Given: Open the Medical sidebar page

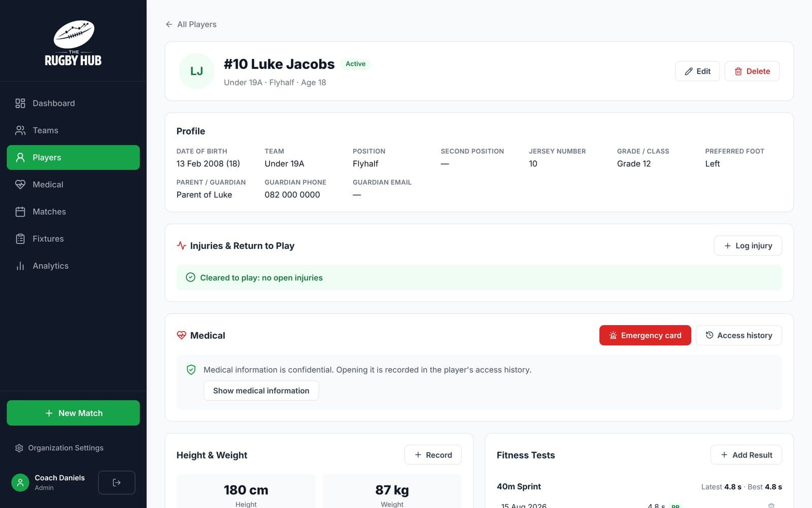Looking at the screenshot, I should (73, 184).
